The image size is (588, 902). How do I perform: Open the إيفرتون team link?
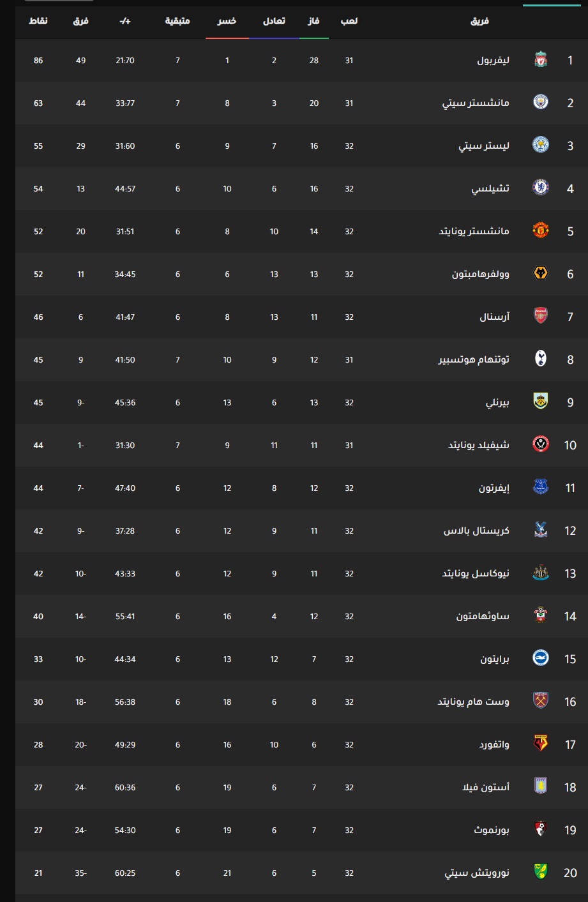point(494,488)
